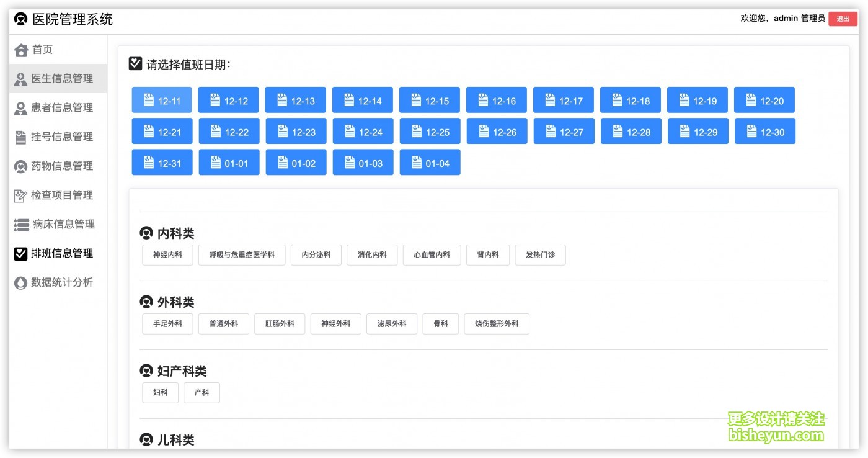Open 医生信息管理 in the sidebar

[x=58, y=79]
